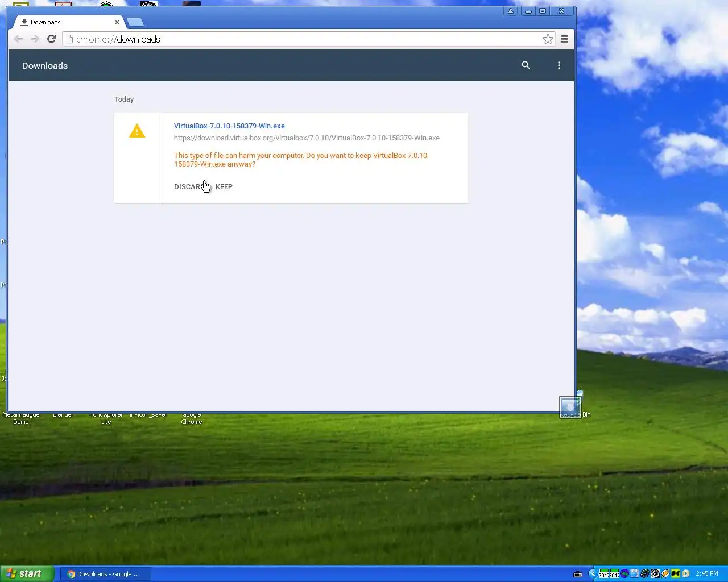Click the yellow warning triangle icon
Image resolution: width=728 pixels, height=582 pixels.
click(137, 131)
